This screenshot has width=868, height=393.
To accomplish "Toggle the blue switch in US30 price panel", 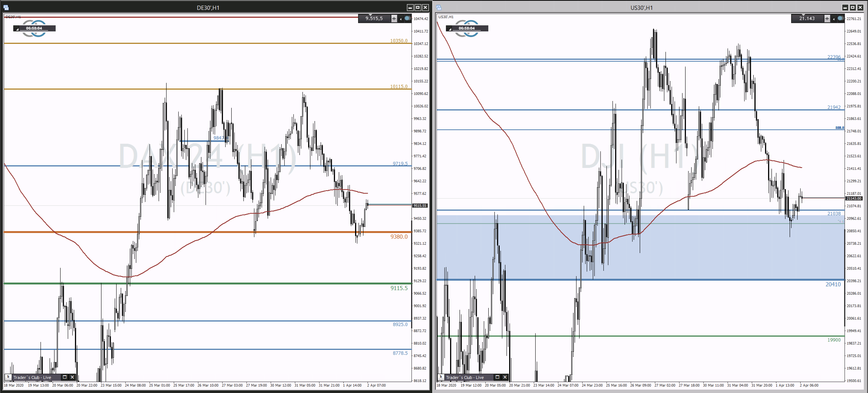I will (841, 18).
